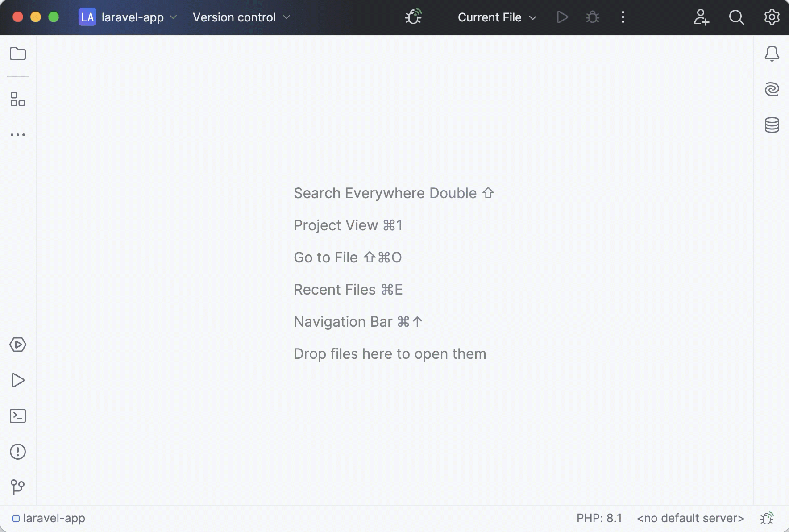
Task: Open the Structure tool window
Action: 18,100
